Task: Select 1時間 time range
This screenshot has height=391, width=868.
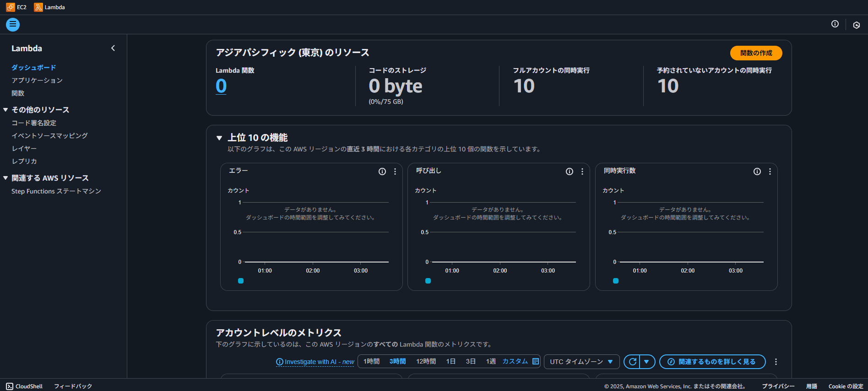Action: pos(371,361)
